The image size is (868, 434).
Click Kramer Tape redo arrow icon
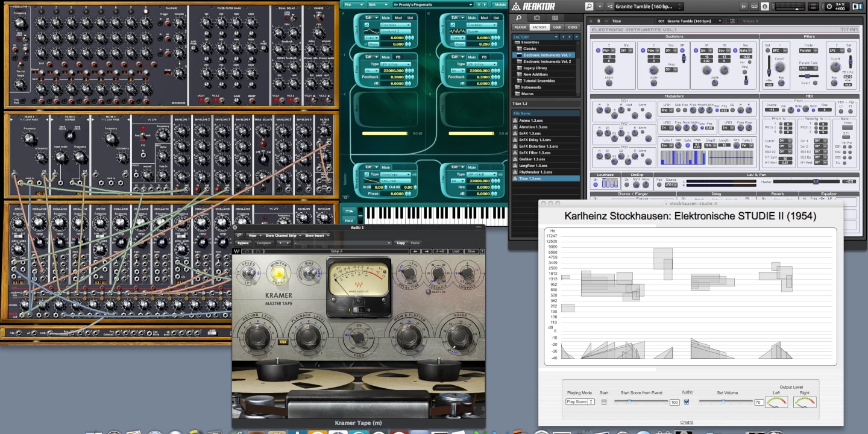[x=259, y=251]
